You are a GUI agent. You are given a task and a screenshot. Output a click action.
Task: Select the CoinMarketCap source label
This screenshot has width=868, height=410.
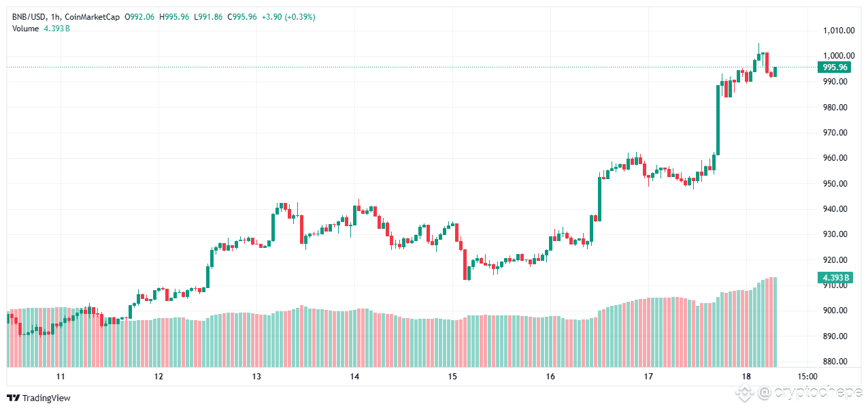pos(89,16)
